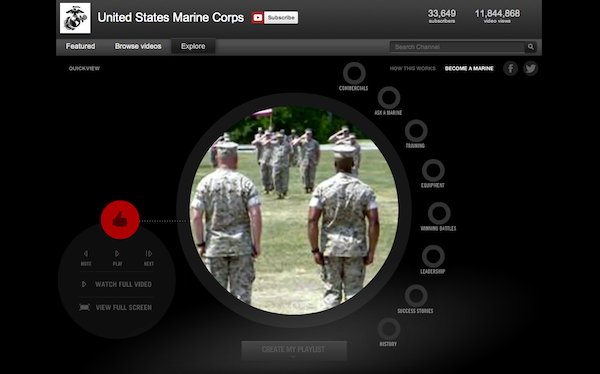Skip to the next video
Viewport: 600px width, 374px height.
(x=149, y=258)
